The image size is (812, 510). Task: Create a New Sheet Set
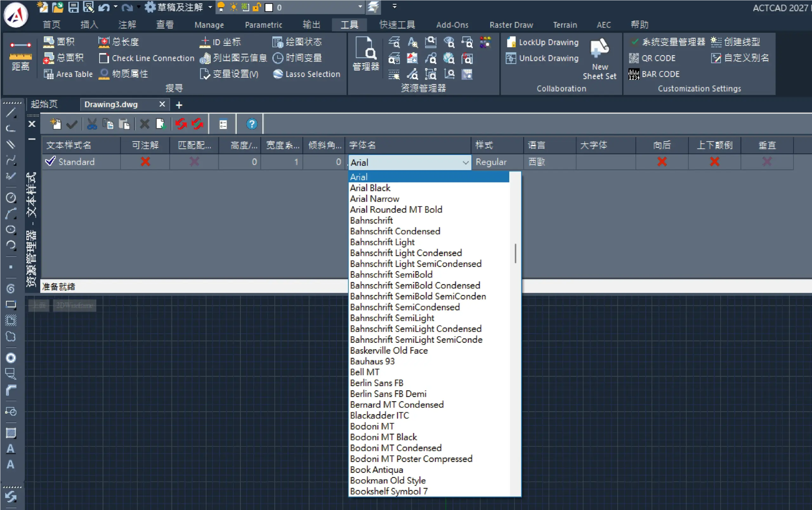(599, 59)
